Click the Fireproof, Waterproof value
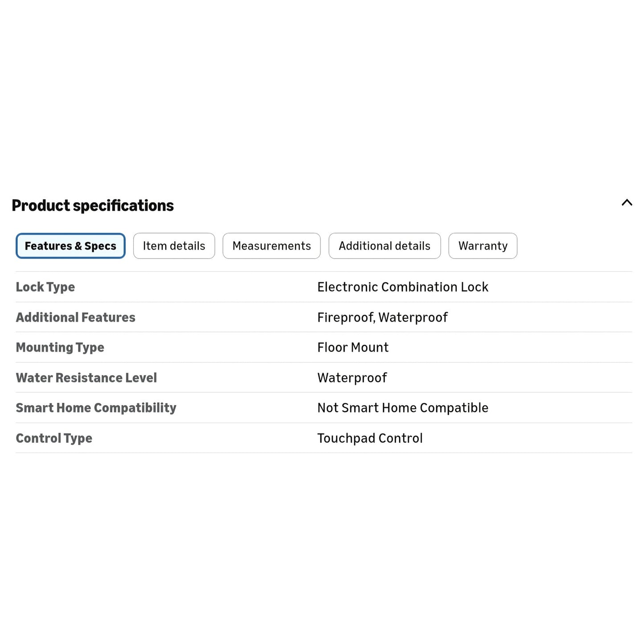Screen dimensions: 644x644 click(x=382, y=317)
